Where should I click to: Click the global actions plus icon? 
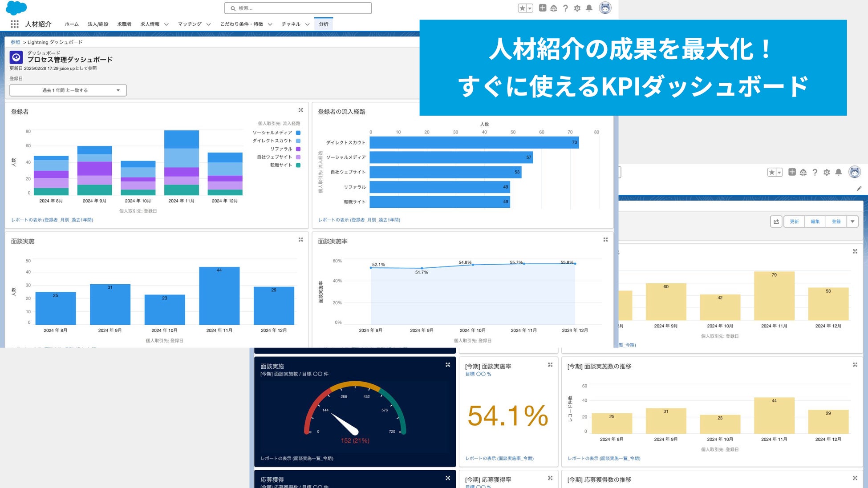[x=542, y=8]
